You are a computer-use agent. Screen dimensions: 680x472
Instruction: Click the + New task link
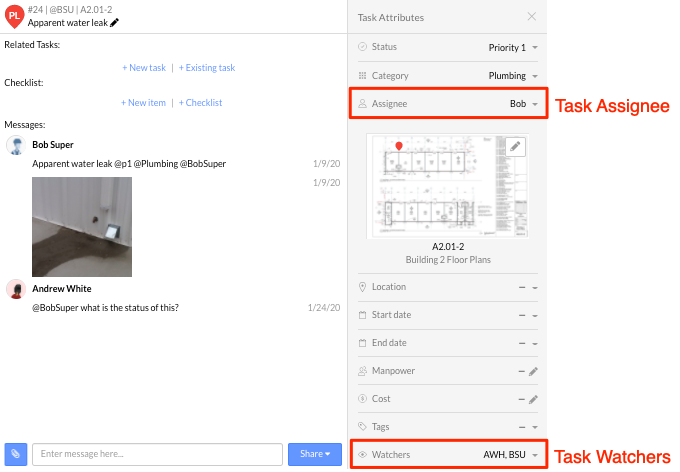144,68
